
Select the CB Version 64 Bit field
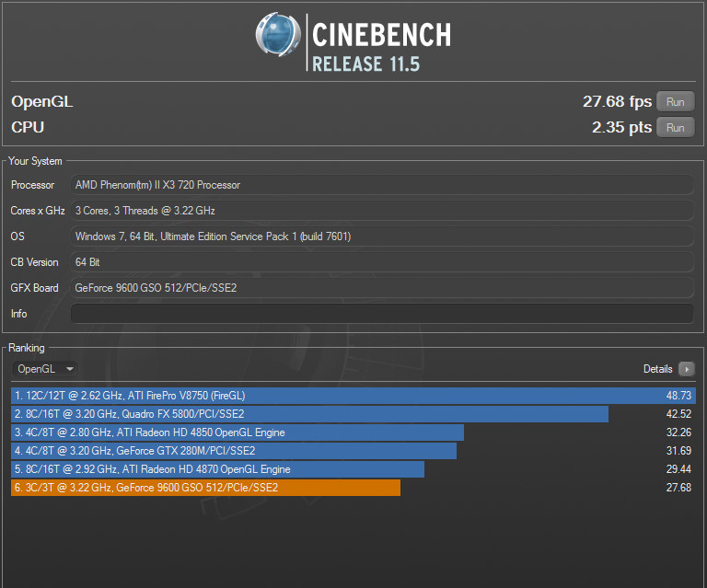tap(382, 262)
